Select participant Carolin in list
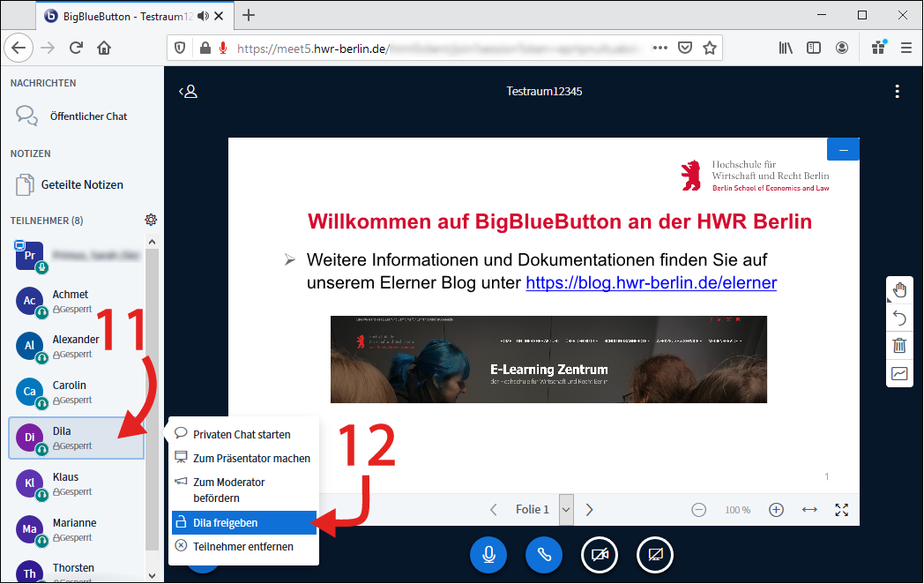 click(77, 392)
